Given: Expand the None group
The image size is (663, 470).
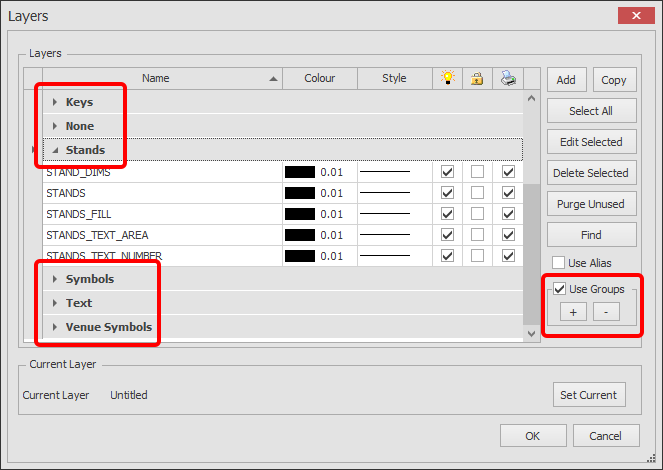Looking at the screenshot, I should 55,126.
